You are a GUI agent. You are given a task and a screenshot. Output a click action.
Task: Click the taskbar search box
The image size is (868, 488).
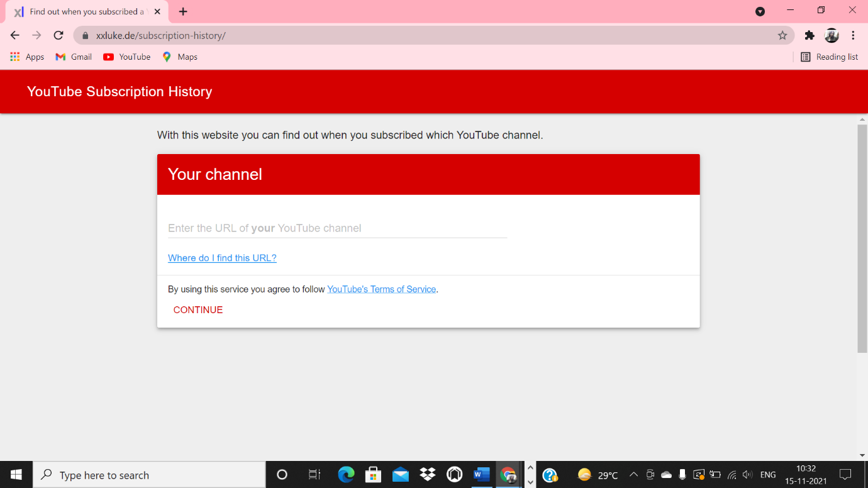point(149,475)
